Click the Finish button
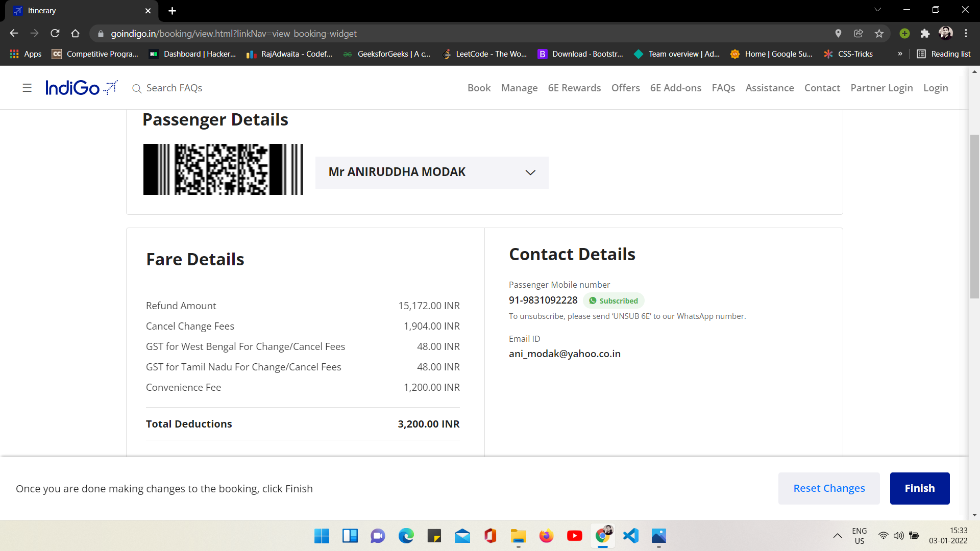Viewport: 980px width, 551px height. tap(919, 488)
